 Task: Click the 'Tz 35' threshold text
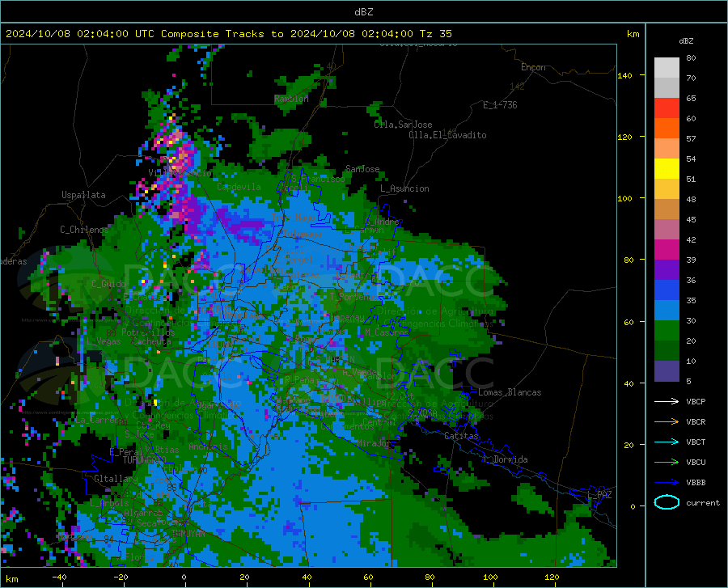pos(435,34)
